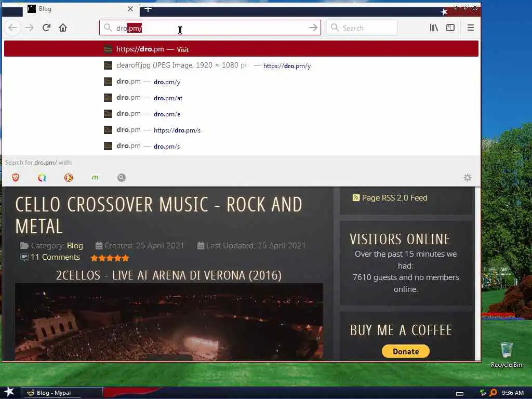The image size is (532, 399).
Task: Click the orange magnifier tray icon
Action: coord(494,393)
